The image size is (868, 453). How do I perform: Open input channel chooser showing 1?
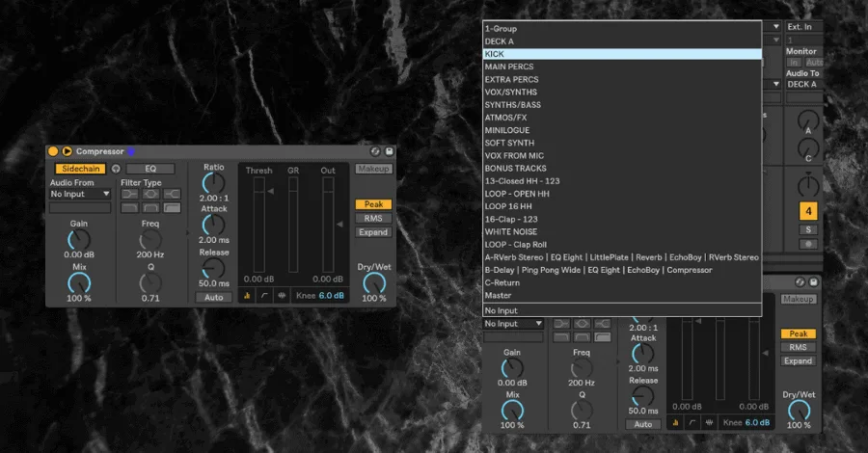(803, 40)
